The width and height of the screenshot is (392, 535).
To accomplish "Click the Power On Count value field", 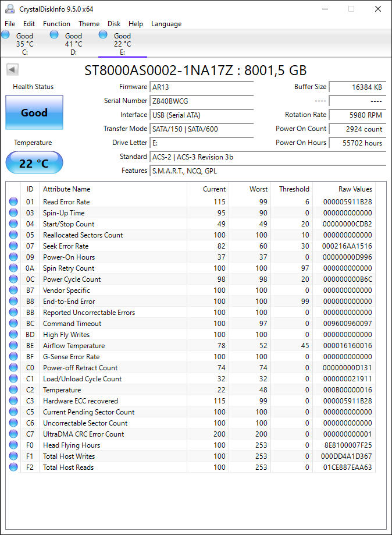I will (358, 129).
